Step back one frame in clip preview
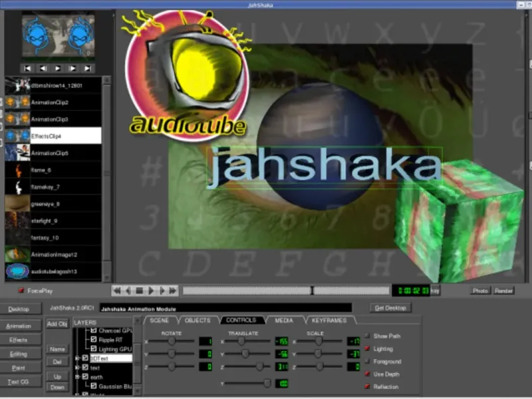Viewport: 532px width, 399px height. [x=43, y=68]
